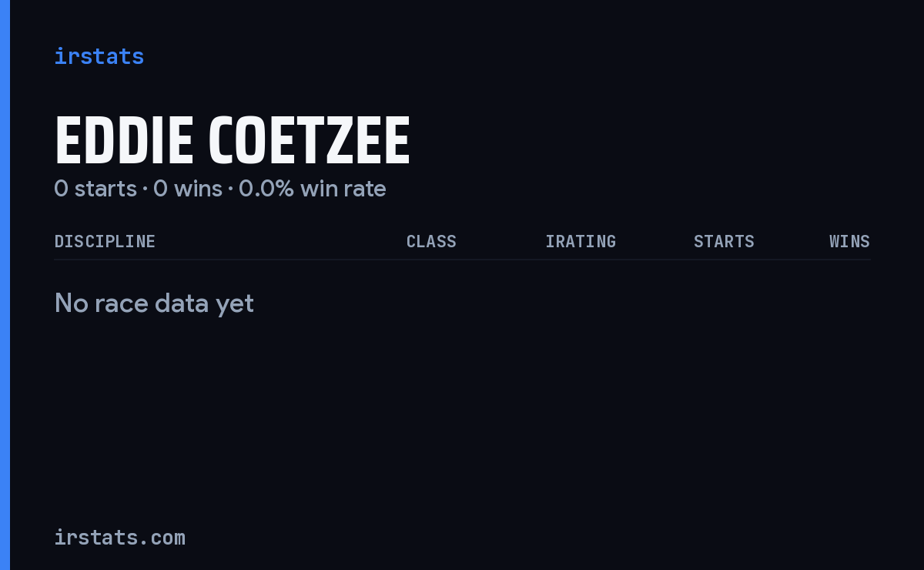Click the divider line under column headers

(463, 260)
